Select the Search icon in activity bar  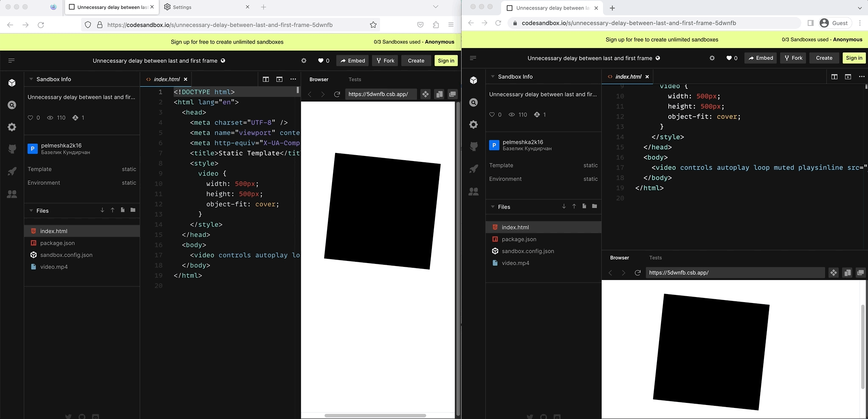pos(12,105)
